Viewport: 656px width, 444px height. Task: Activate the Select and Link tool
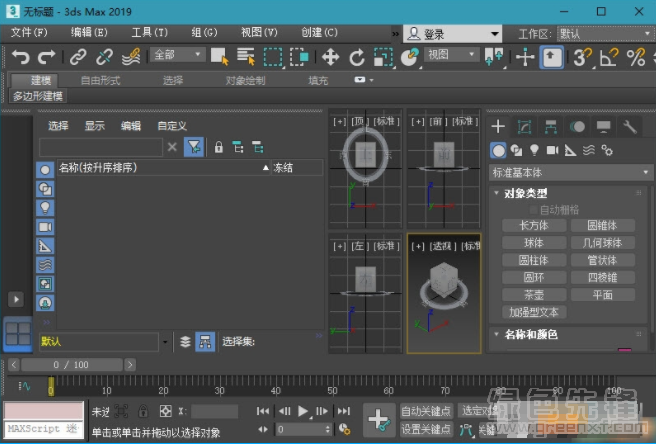(78, 56)
